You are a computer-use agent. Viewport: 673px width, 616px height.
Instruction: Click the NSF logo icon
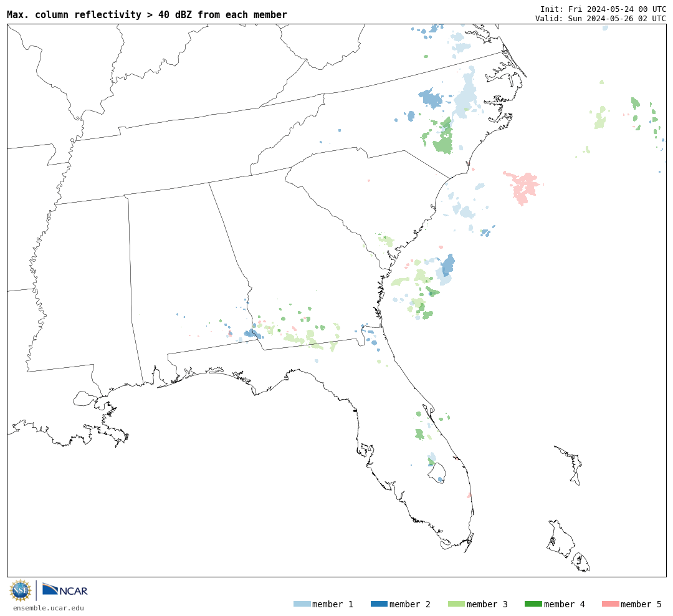(20, 590)
